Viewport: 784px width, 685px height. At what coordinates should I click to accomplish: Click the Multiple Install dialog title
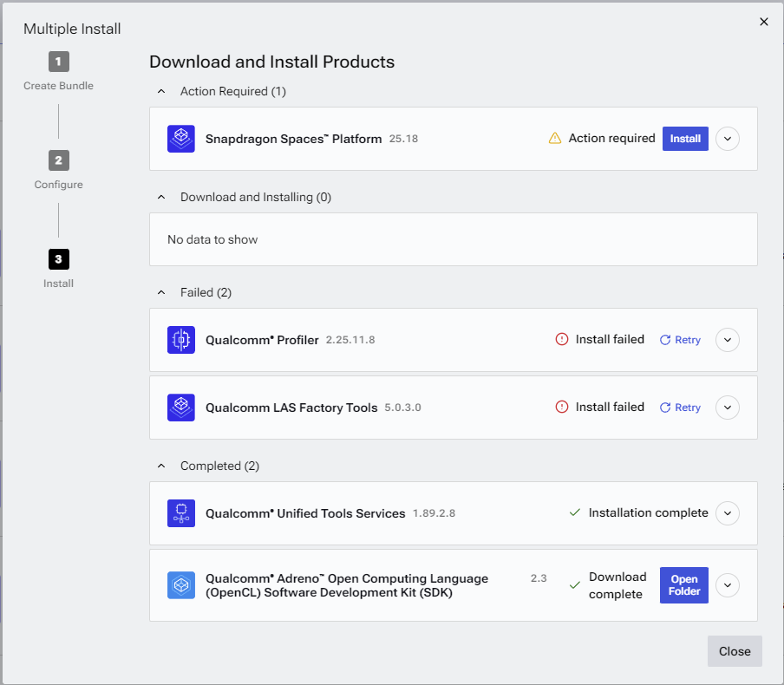[72, 29]
